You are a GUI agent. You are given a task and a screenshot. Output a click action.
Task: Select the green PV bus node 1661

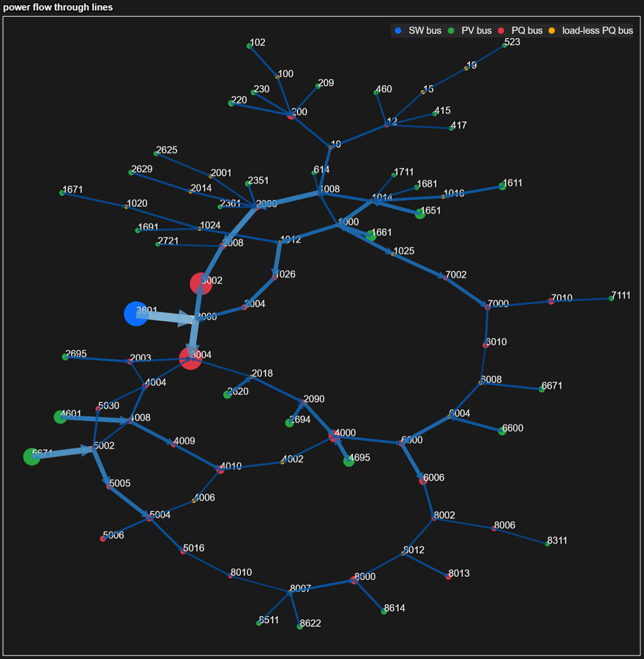click(371, 235)
